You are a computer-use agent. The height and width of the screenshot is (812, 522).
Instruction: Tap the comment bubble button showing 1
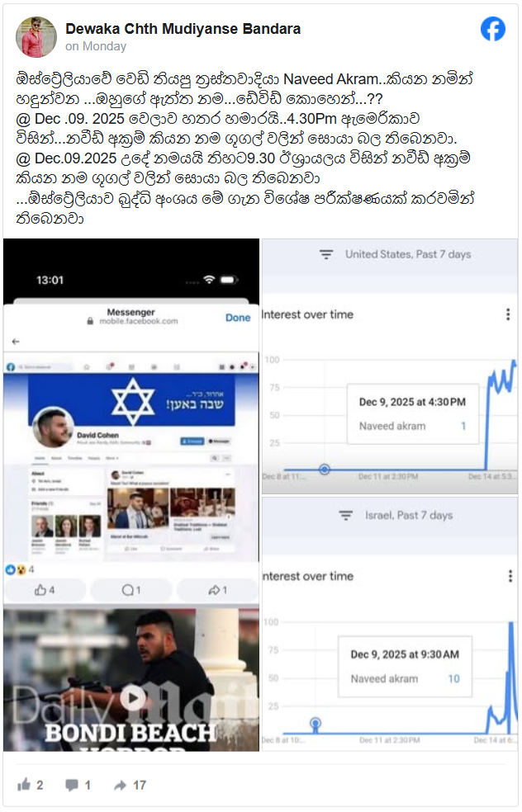pos(131,590)
